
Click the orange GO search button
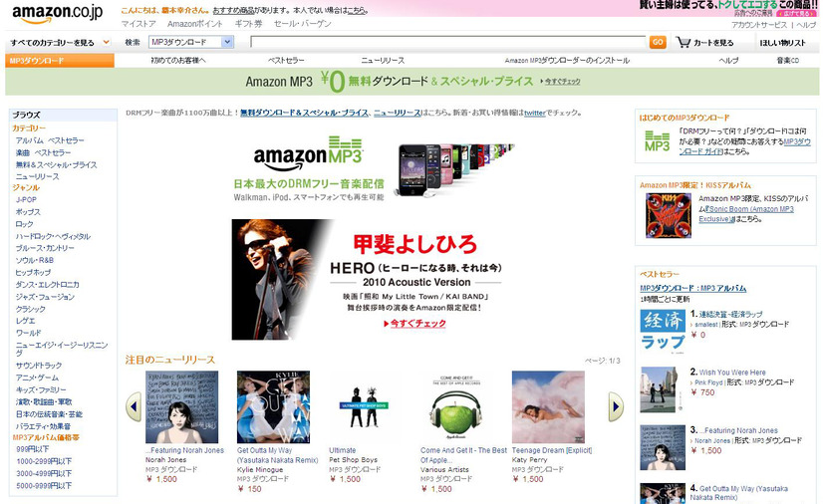pos(658,42)
